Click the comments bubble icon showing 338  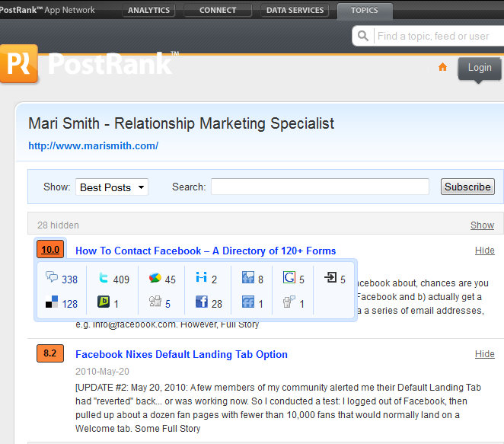(x=52, y=276)
